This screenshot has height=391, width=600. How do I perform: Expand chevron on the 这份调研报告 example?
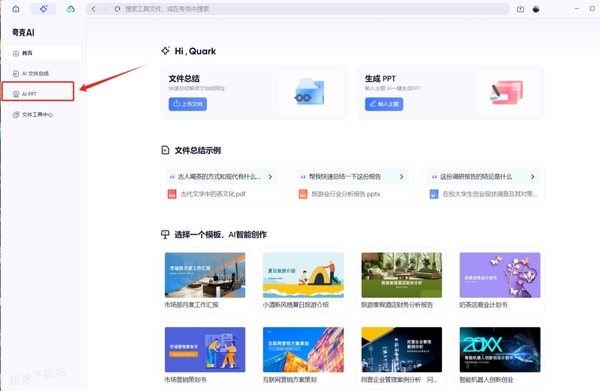(x=532, y=176)
